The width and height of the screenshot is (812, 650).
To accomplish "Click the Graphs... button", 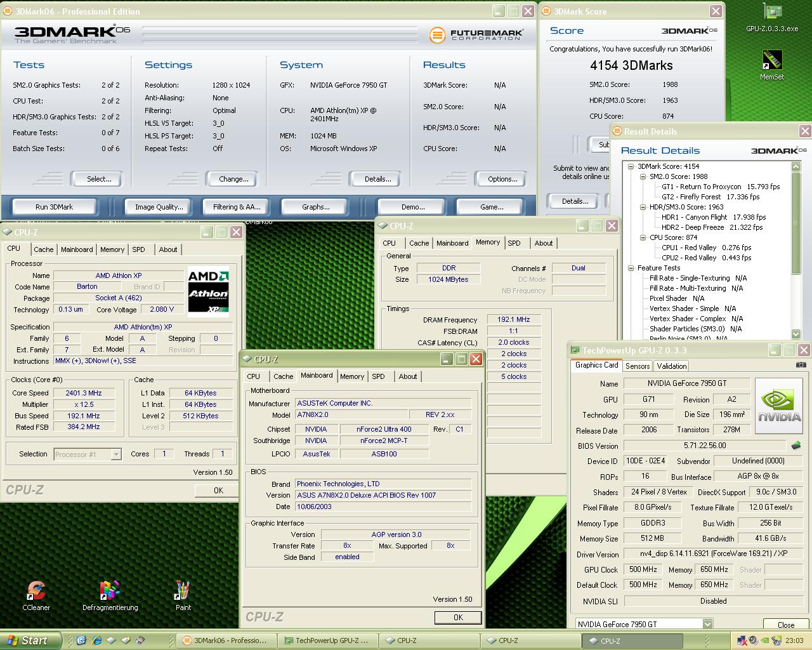I will click(x=315, y=207).
